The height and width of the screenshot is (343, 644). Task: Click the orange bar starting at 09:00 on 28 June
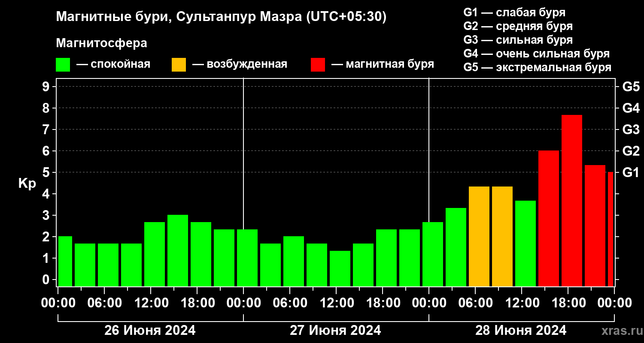point(502,236)
